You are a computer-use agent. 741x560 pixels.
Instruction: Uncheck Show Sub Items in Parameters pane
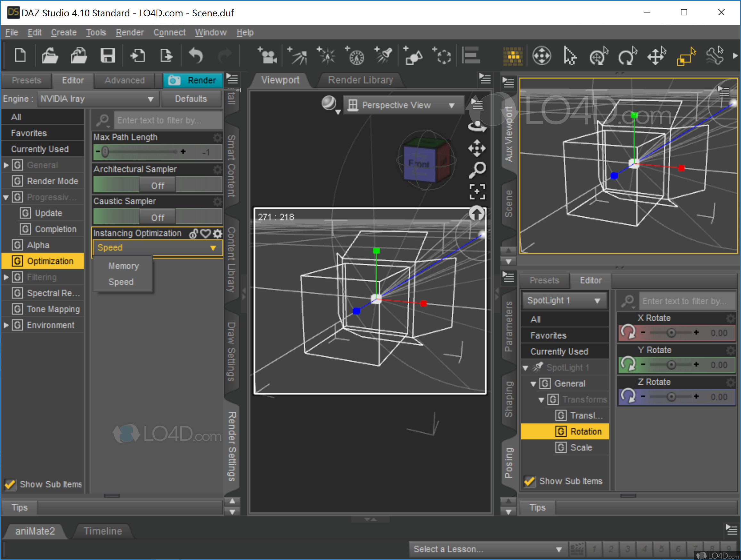[x=529, y=481]
